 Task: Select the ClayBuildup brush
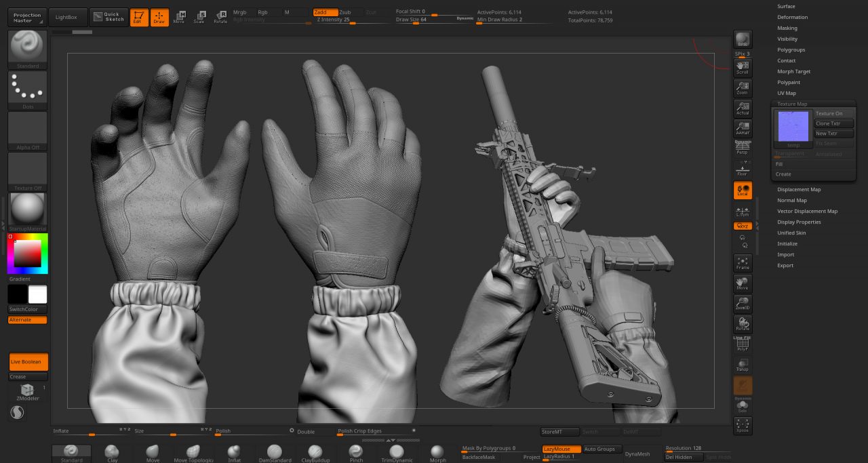pyautogui.click(x=315, y=452)
